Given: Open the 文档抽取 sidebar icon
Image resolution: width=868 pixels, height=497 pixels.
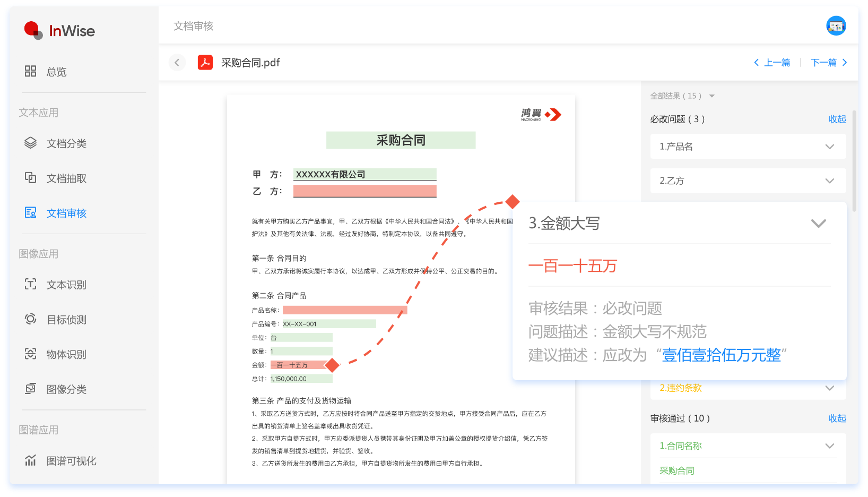Looking at the screenshot, I should click(x=30, y=178).
